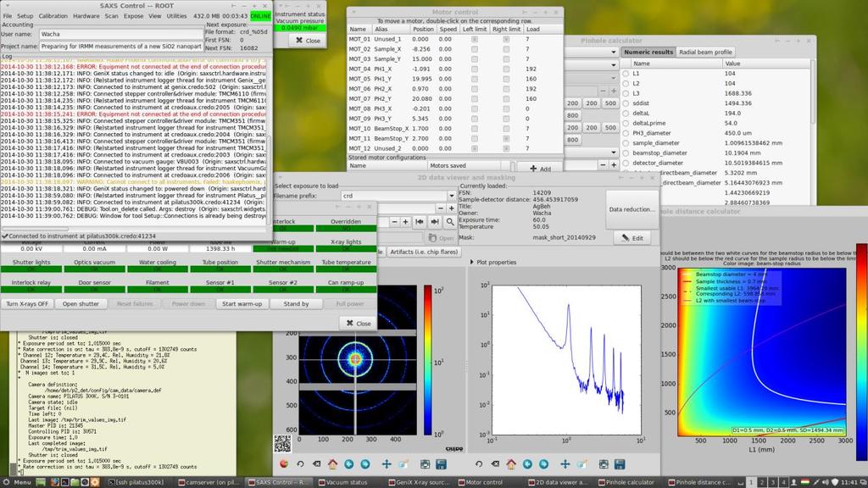
Task: Click the Edit mask button
Action: coord(632,238)
